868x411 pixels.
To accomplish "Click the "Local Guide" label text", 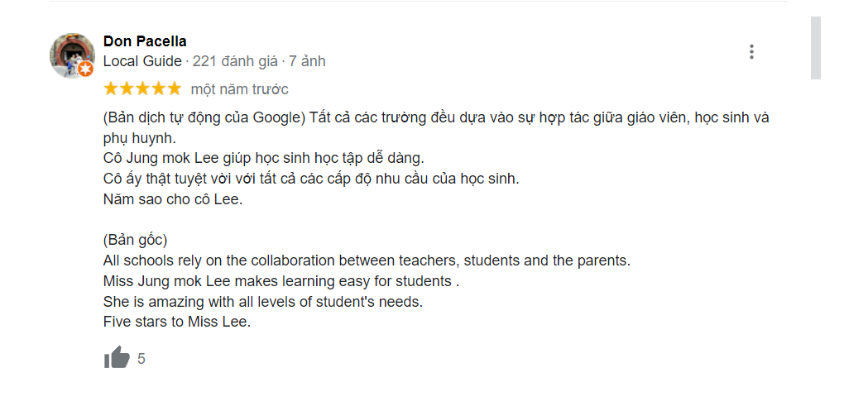I will (142, 61).
